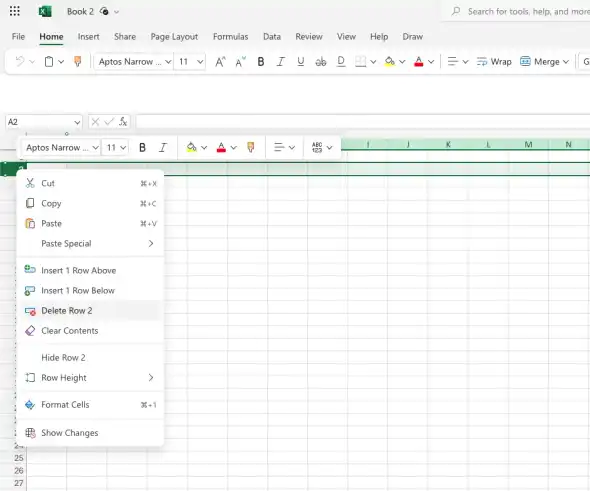Open the Row Height submenu
Image resolution: width=590 pixels, height=491 pixels.
click(x=90, y=377)
